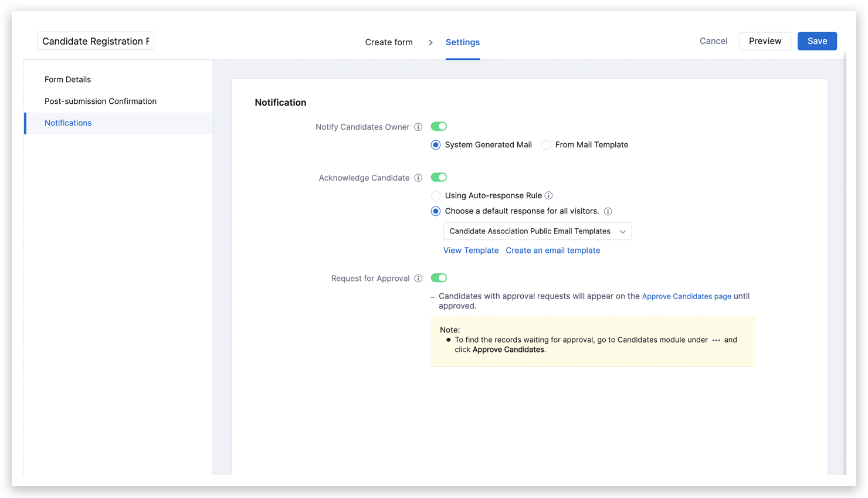Click the three-dots icon in the Note
The height and width of the screenshot is (498, 868).
(x=716, y=340)
